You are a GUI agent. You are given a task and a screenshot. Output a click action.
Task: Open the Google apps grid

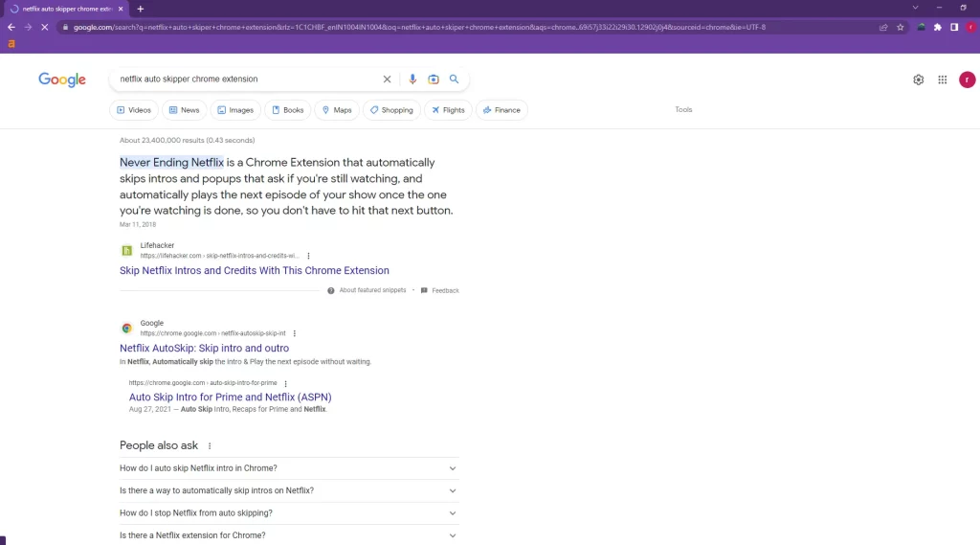point(942,79)
